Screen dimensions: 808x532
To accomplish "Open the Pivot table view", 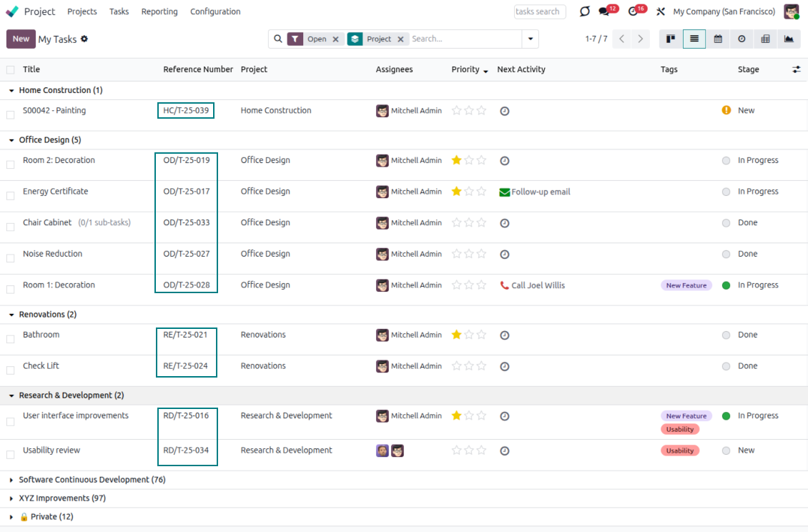I will (765, 39).
